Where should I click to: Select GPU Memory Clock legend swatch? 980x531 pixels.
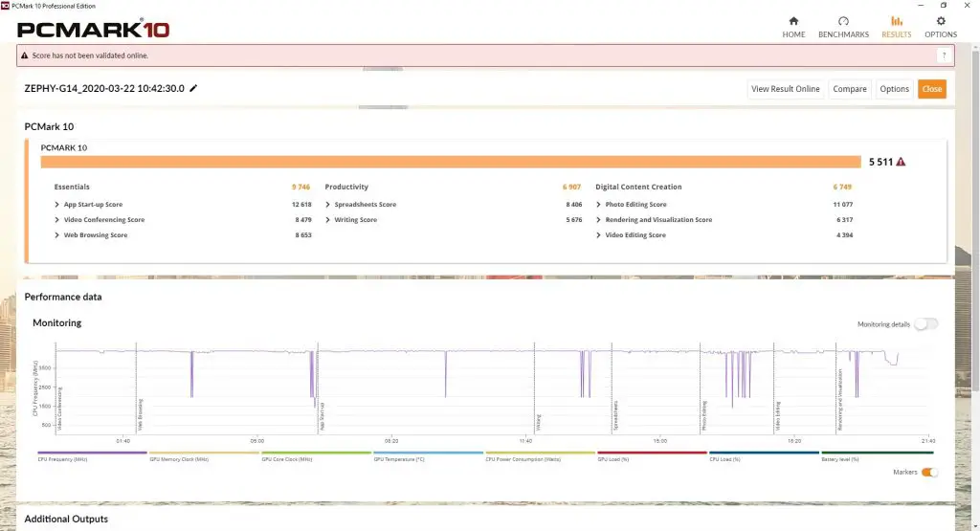coord(204,453)
